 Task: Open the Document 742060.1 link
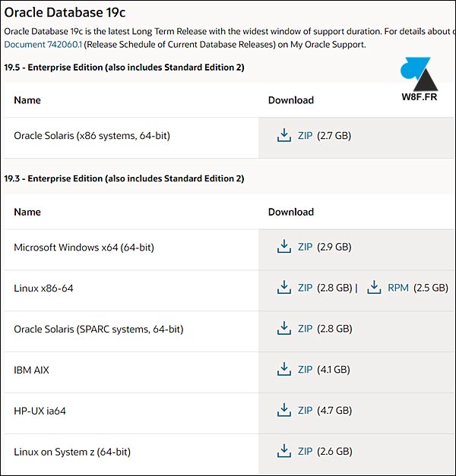[x=43, y=45]
